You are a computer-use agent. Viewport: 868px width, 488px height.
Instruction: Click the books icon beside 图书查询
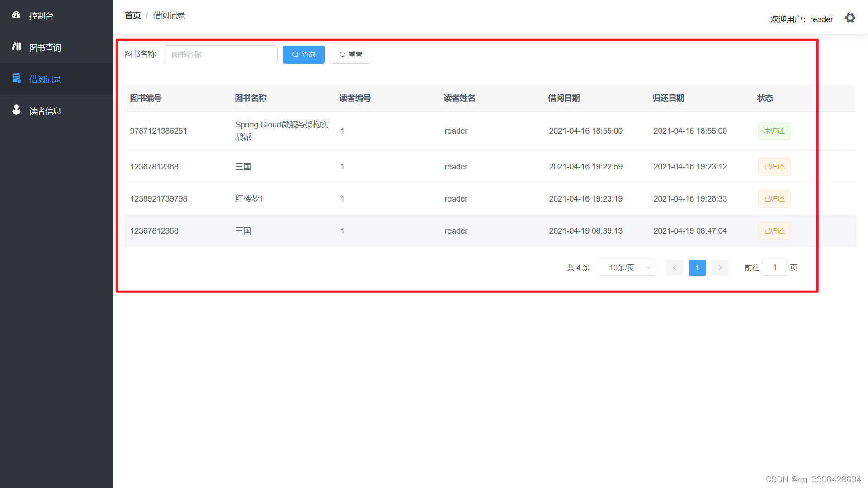(16, 47)
